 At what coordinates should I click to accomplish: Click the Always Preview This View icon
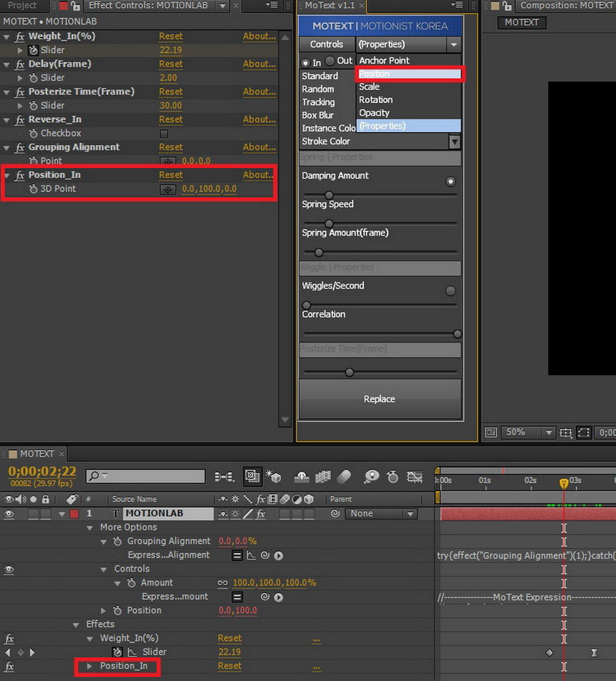point(491,432)
